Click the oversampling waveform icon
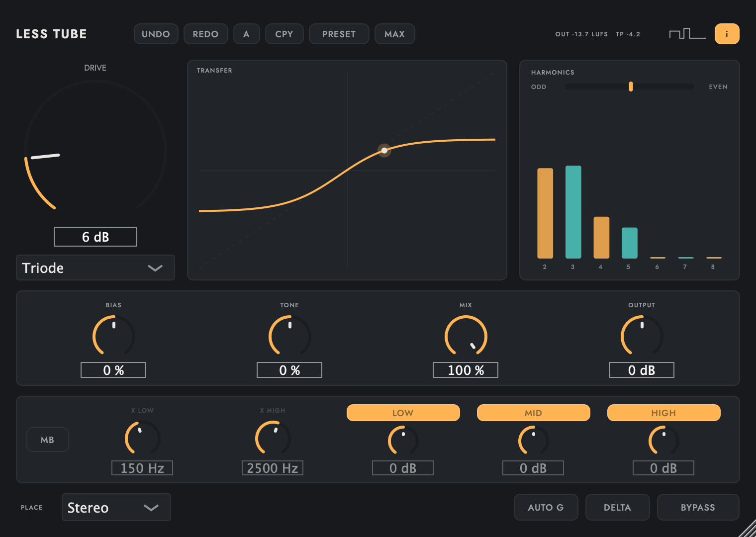The width and height of the screenshot is (756, 537). click(x=687, y=33)
